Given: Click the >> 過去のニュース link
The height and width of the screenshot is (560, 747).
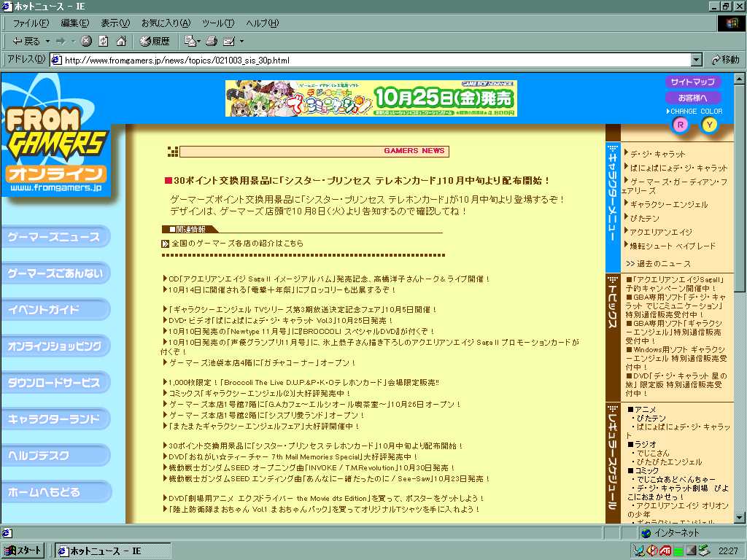Looking at the screenshot, I should click(x=658, y=264).
